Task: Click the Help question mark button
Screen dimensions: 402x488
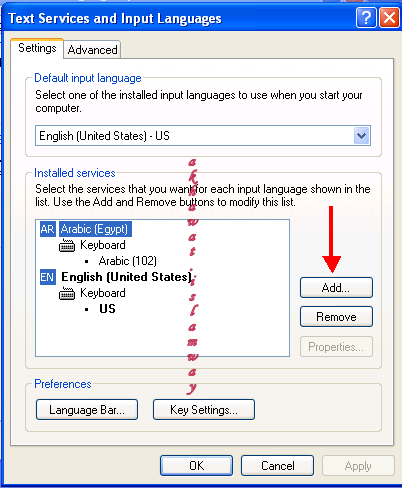Action: 366,17
